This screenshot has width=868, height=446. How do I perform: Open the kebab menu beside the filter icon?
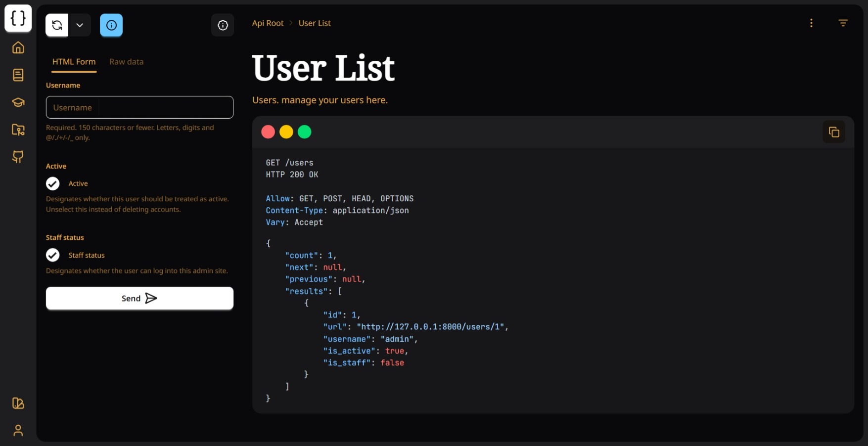pyautogui.click(x=811, y=23)
